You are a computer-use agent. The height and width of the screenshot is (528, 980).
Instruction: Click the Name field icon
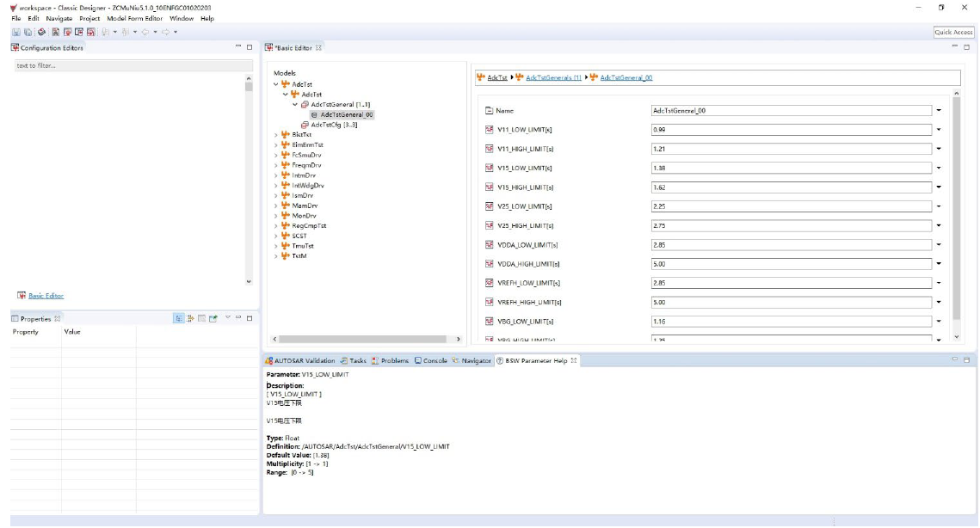coord(490,111)
